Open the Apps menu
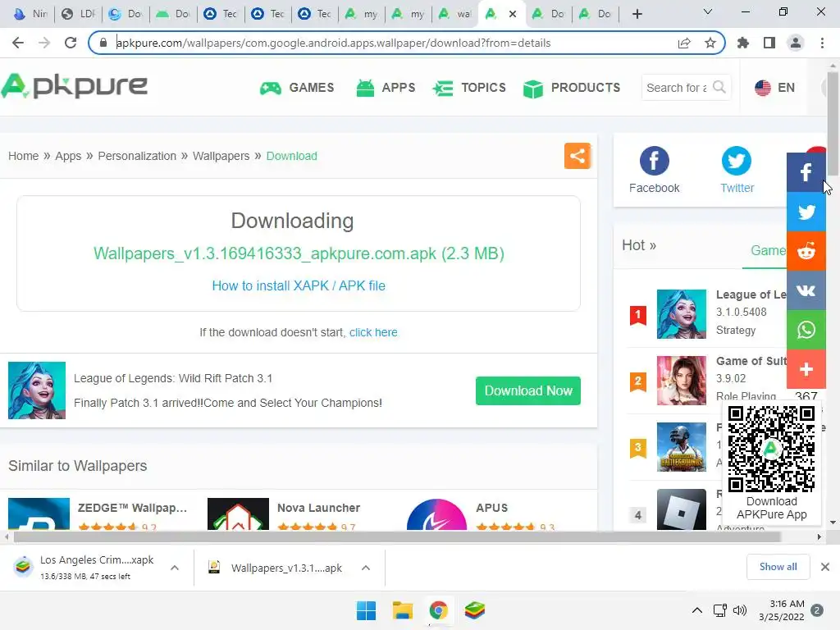 386,87
